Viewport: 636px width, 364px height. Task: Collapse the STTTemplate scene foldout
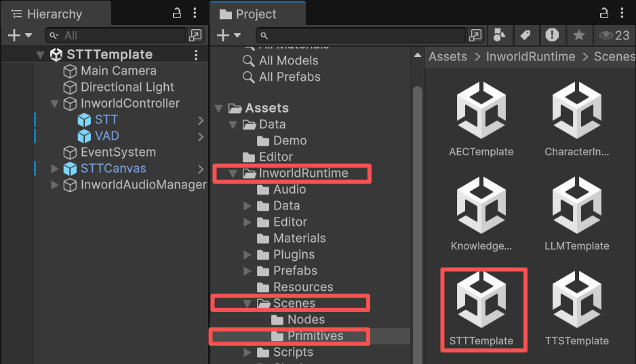[40, 55]
